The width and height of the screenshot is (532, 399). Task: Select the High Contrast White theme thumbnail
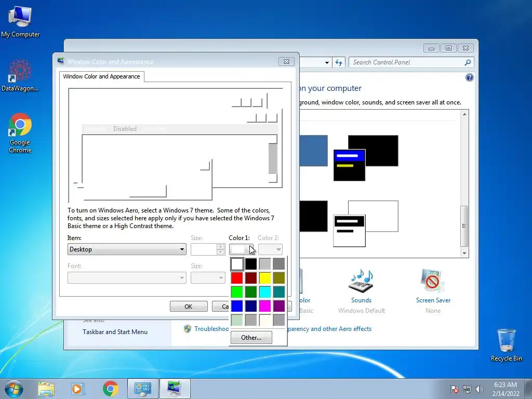coord(366,223)
